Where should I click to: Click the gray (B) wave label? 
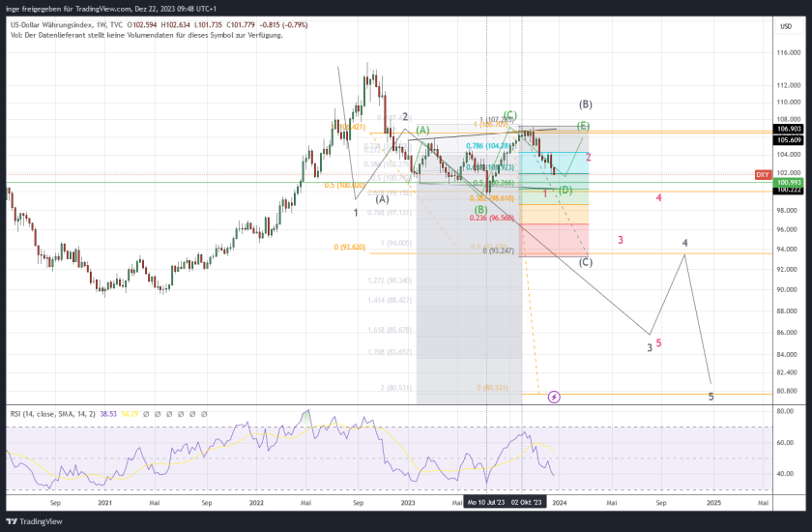click(x=585, y=104)
